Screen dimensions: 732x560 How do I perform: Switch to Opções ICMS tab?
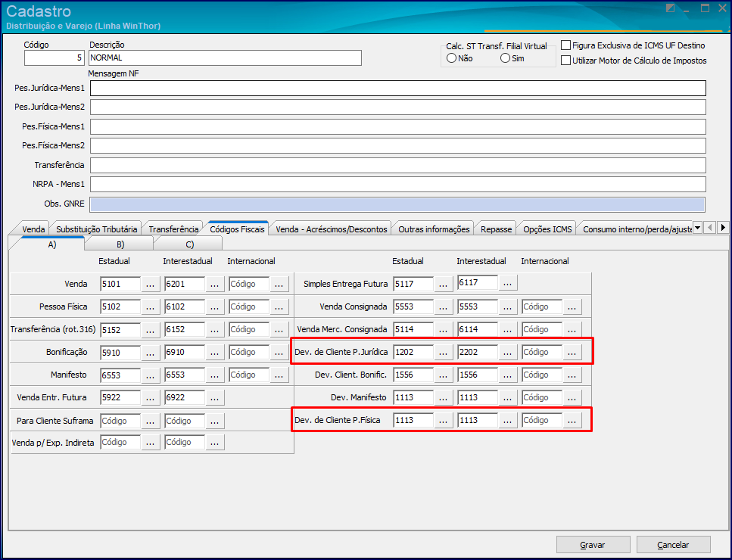547,229
